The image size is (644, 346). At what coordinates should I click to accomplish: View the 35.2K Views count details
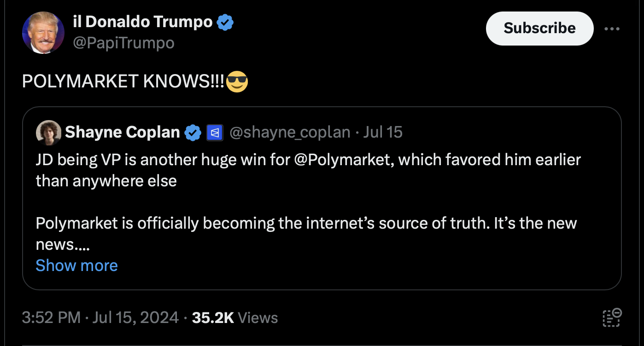click(x=235, y=317)
